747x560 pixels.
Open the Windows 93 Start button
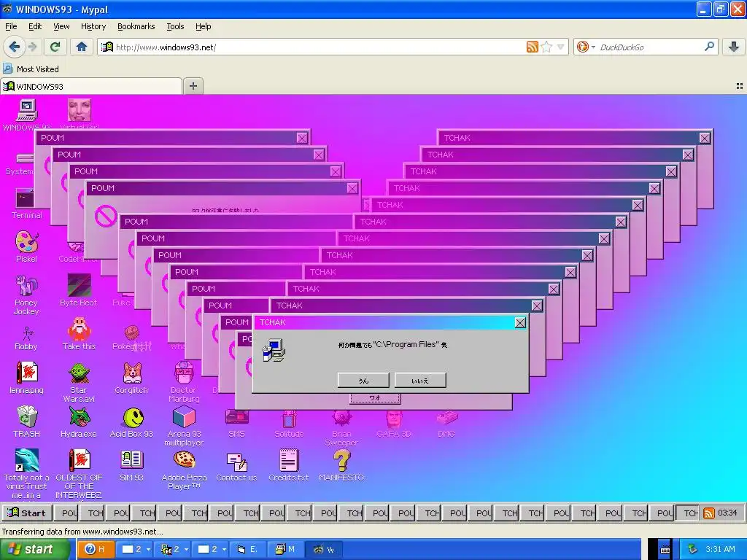coord(27,513)
